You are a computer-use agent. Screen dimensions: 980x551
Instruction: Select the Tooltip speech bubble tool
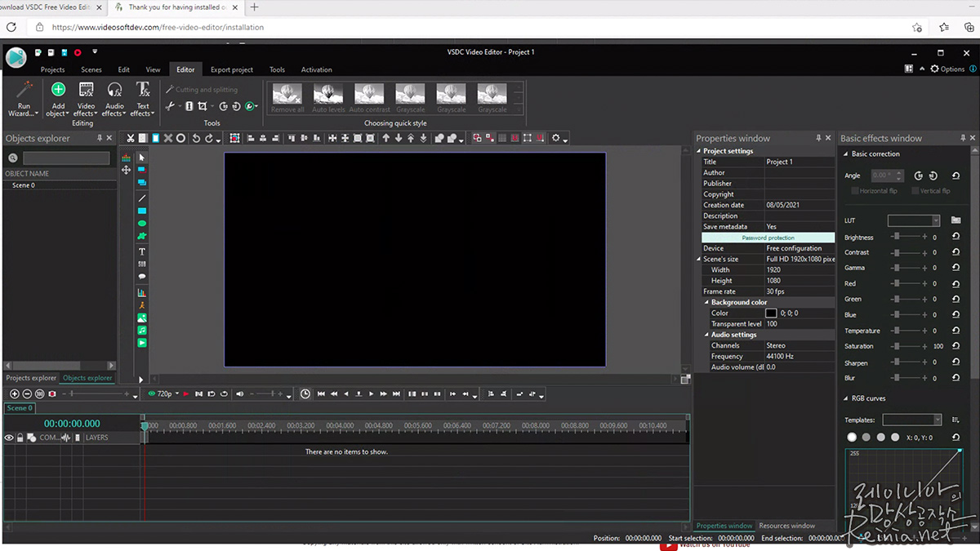(x=142, y=277)
